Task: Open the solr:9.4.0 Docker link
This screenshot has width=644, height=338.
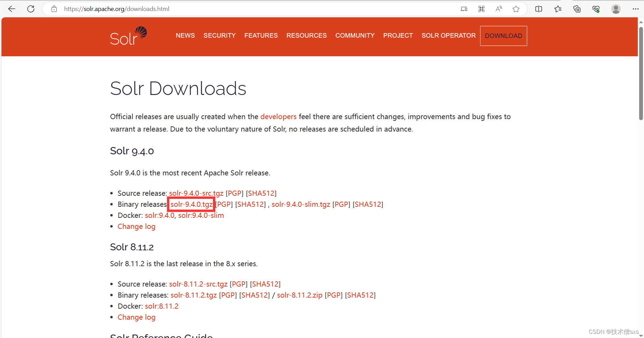Action: pos(160,215)
